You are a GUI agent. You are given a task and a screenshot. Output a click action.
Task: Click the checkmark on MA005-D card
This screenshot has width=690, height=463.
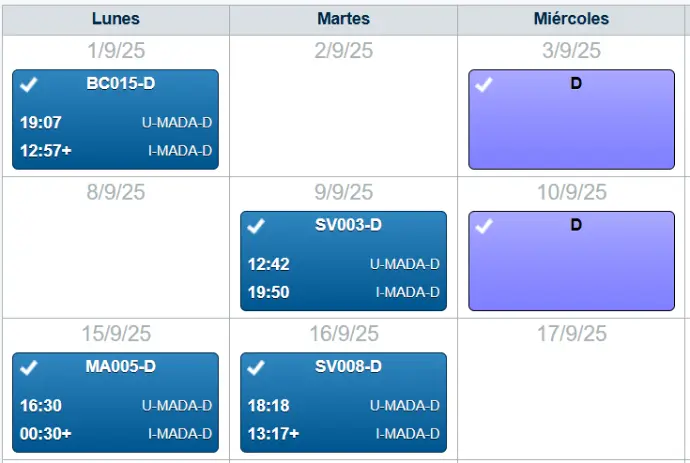tap(29, 368)
